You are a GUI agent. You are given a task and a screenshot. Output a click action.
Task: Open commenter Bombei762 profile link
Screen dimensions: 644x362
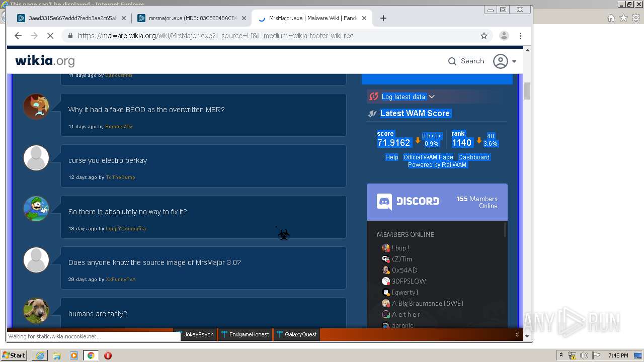click(x=119, y=127)
